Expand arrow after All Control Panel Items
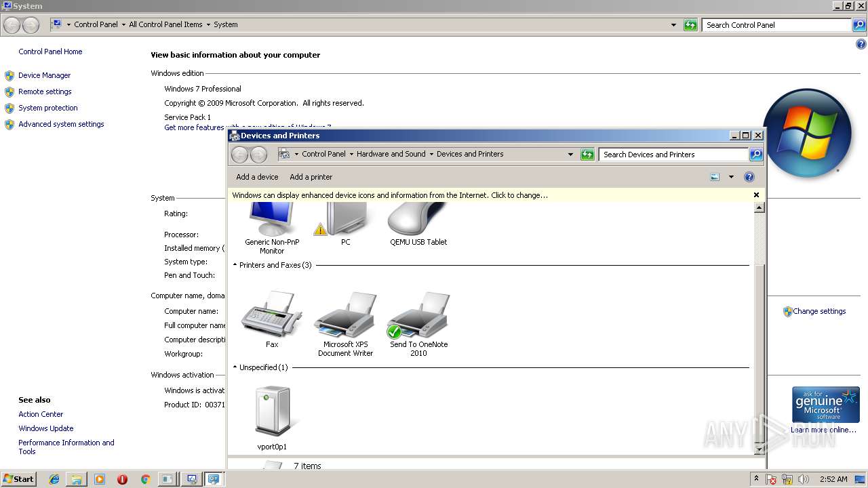 (208, 24)
